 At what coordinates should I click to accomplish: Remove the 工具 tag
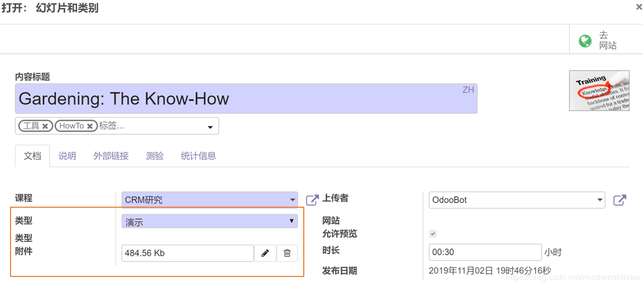click(45, 126)
